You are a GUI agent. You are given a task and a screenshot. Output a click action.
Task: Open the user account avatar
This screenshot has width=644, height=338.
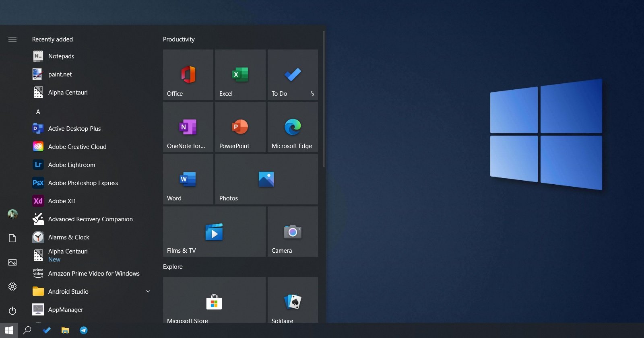pyautogui.click(x=12, y=214)
